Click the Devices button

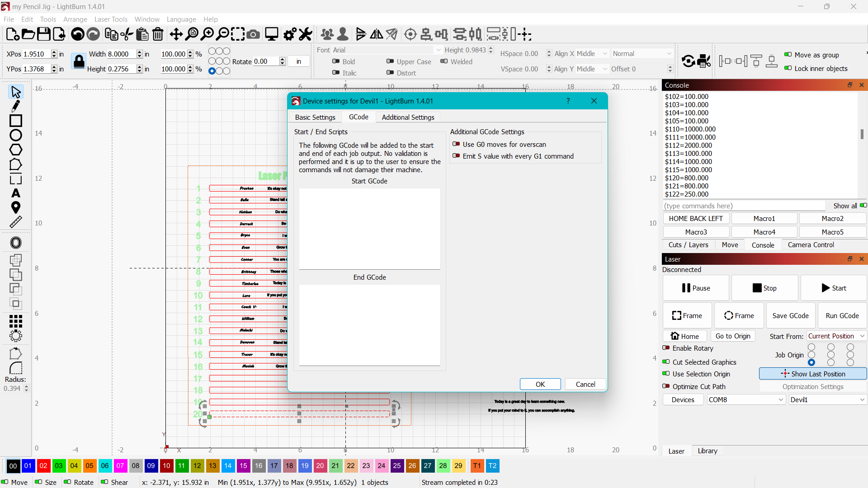[x=683, y=399]
